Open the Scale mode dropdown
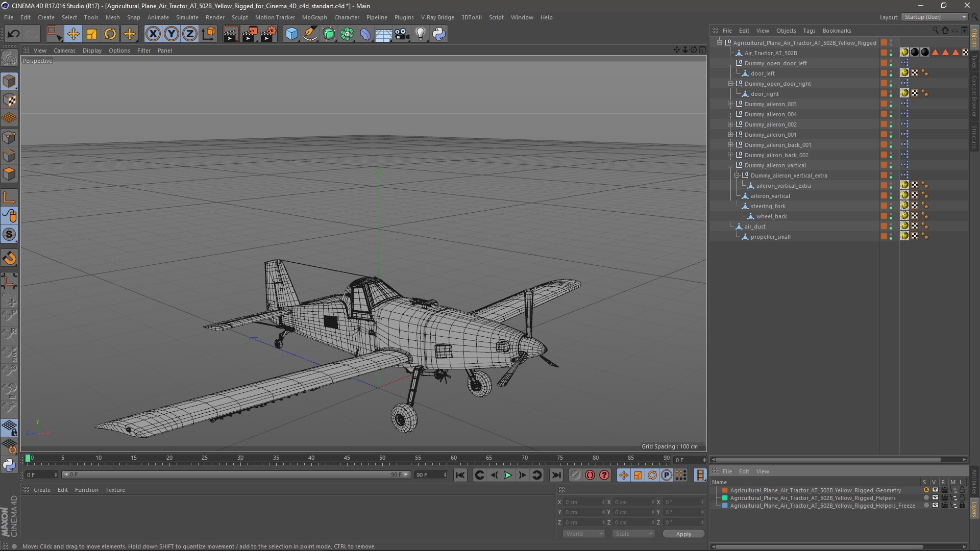 (x=633, y=534)
